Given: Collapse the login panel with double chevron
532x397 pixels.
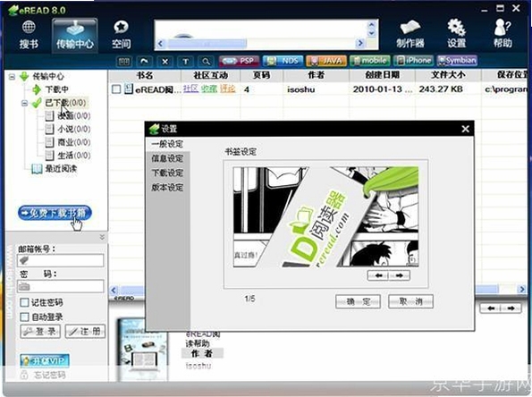Looking at the screenshot, I should click(102, 237).
